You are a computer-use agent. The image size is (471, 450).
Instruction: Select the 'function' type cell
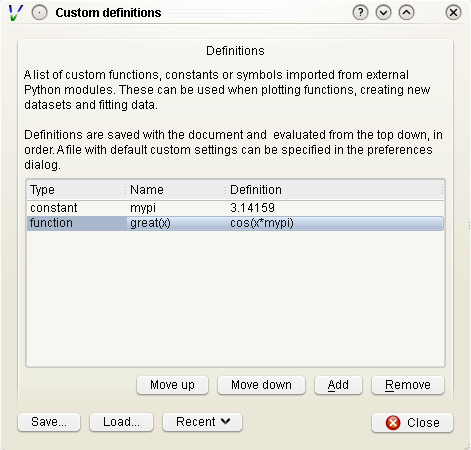[77, 223]
